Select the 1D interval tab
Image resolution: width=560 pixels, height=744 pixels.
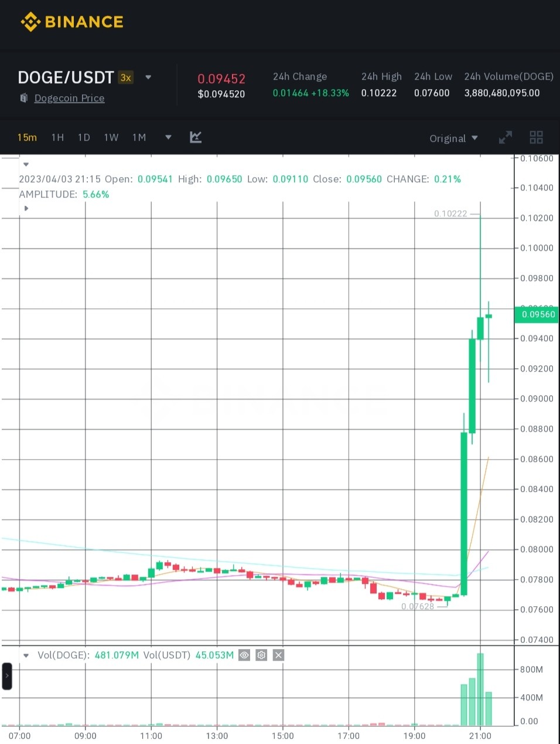84,137
